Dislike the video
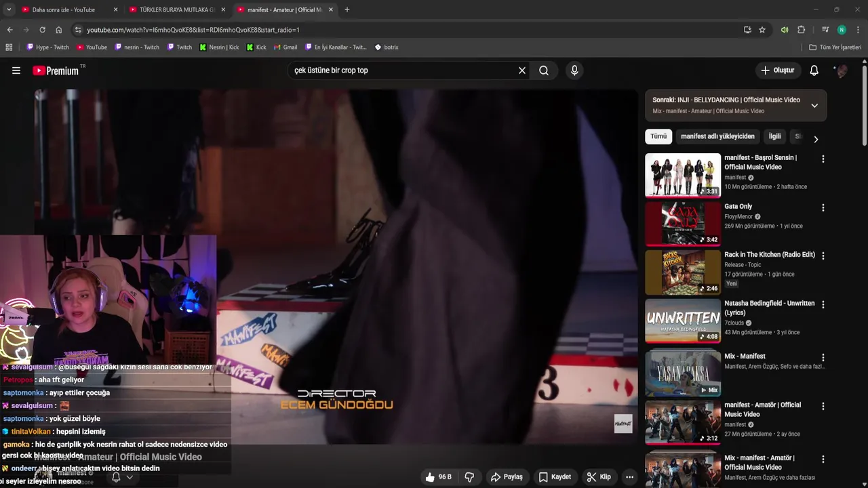 pos(469,477)
